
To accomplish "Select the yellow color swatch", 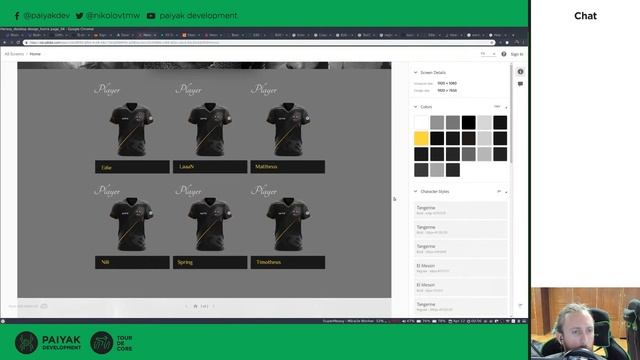I will (x=421, y=138).
